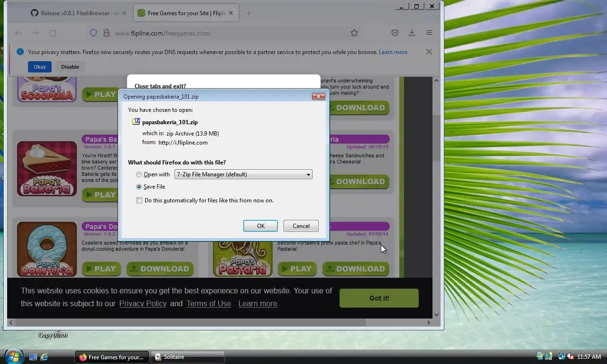The image size is (607, 364).
Task: Open the Privacy Policy link in cookie banner
Action: tap(143, 304)
